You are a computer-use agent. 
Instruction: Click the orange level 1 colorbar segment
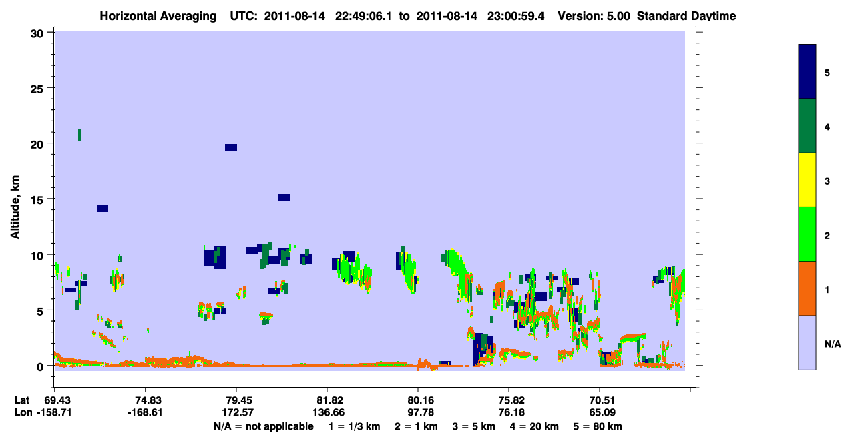(x=807, y=288)
